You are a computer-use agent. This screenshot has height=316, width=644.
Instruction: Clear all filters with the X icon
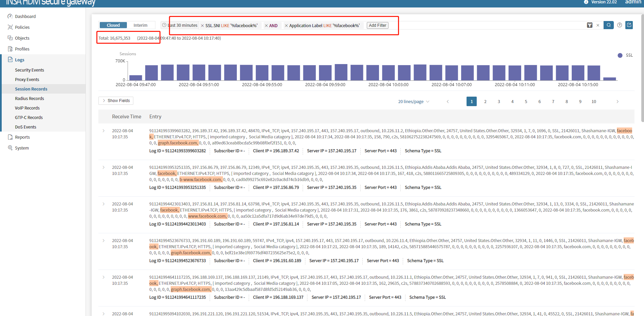[x=598, y=25]
